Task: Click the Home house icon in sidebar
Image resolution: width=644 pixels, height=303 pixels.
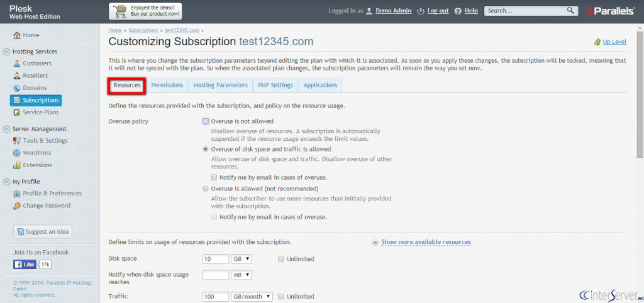Action: click(x=17, y=35)
